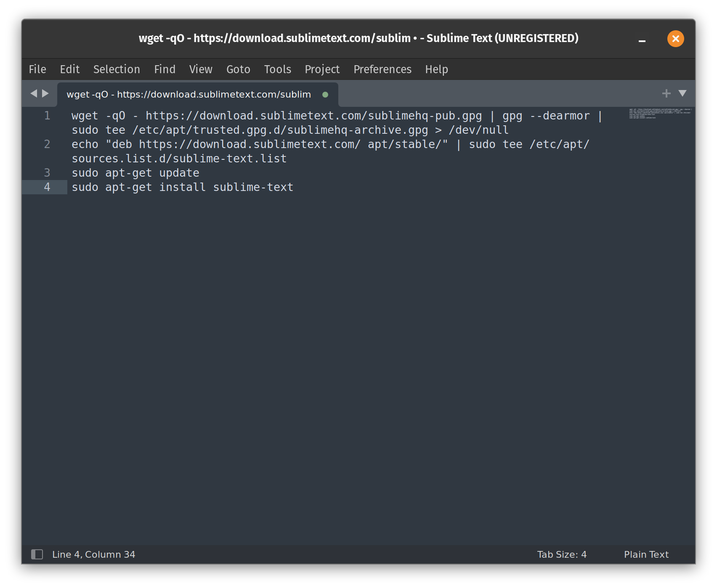The image size is (717, 588).
Task: Open the Tab Size: 4 selector
Action: tap(562, 554)
